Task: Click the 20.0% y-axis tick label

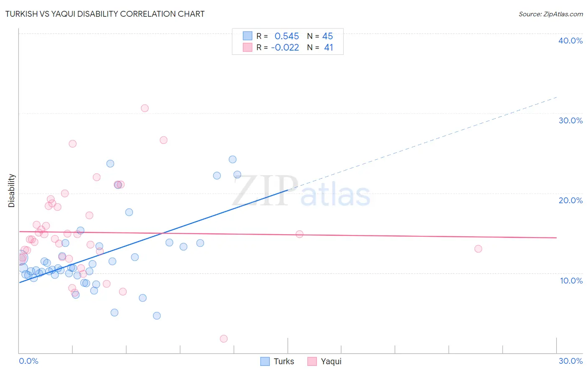Action: (570, 200)
